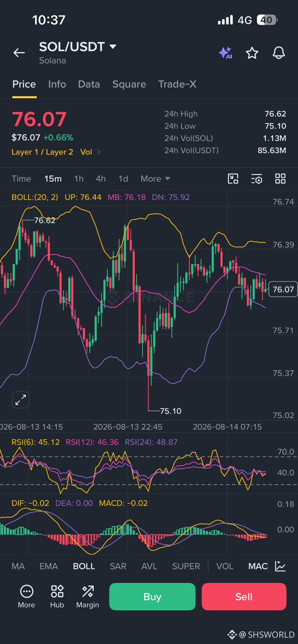298x644 pixels.
Task: Tap the status bar battery indicator
Action: (x=267, y=20)
